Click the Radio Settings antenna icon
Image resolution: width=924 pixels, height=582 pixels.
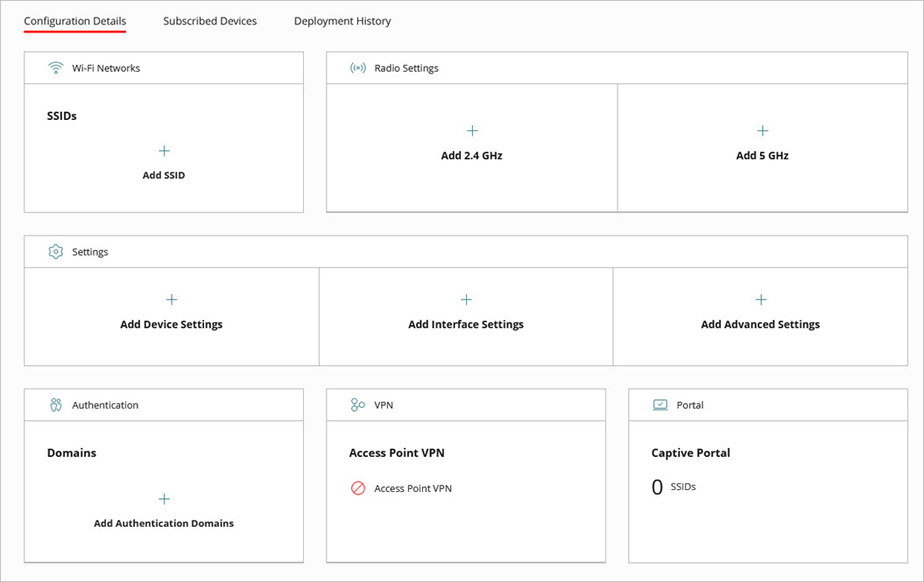pyautogui.click(x=357, y=67)
